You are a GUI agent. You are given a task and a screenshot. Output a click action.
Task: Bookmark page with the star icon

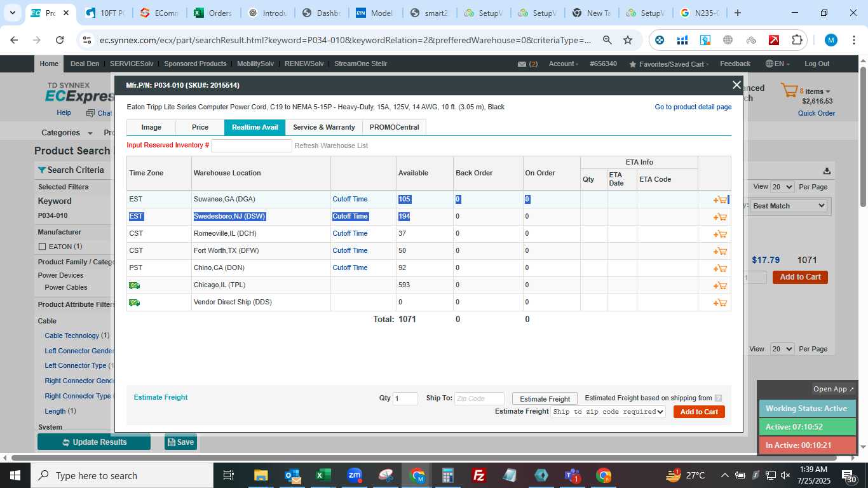[x=628, y=40]
